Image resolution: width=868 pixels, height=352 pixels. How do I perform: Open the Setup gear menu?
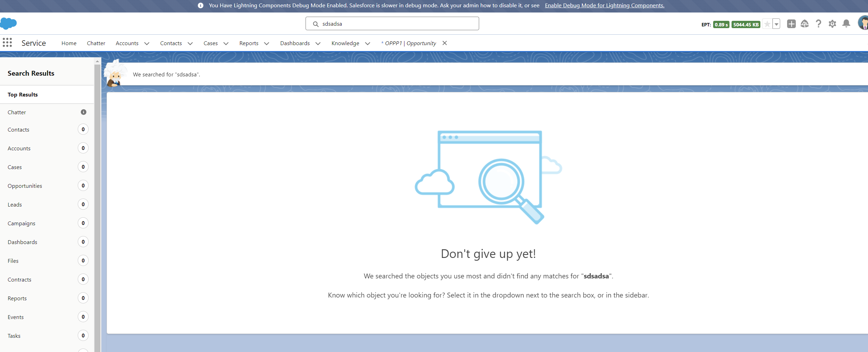pyautogui.click(x=832, y=24)
